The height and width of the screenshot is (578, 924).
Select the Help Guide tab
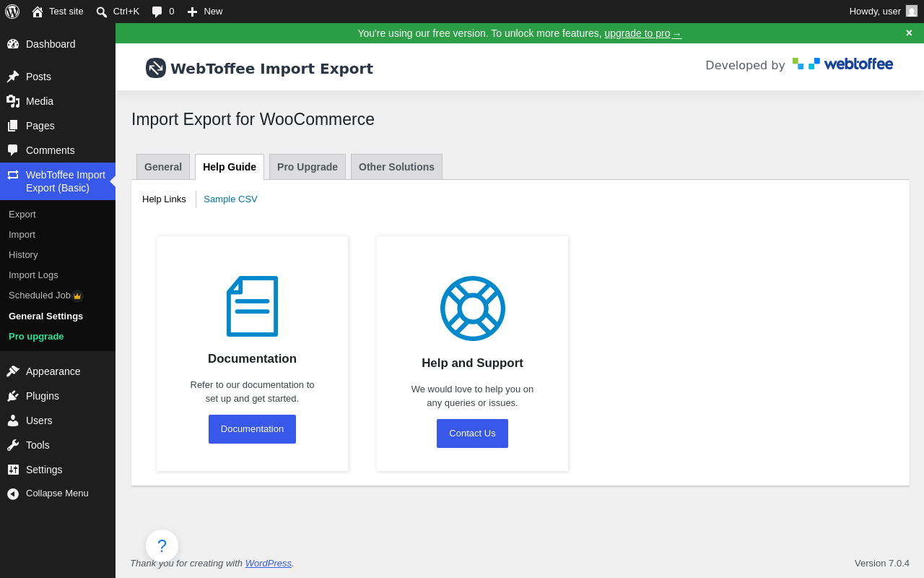(230, 167)
